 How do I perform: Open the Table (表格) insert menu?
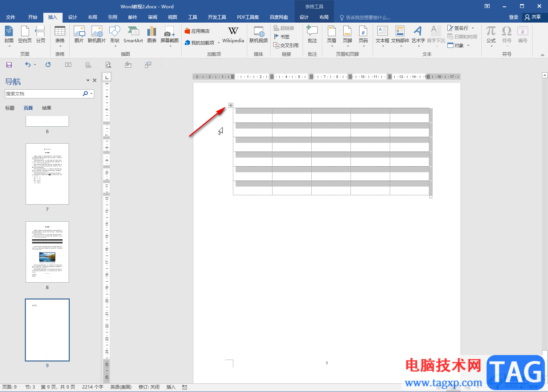(60, 36)
